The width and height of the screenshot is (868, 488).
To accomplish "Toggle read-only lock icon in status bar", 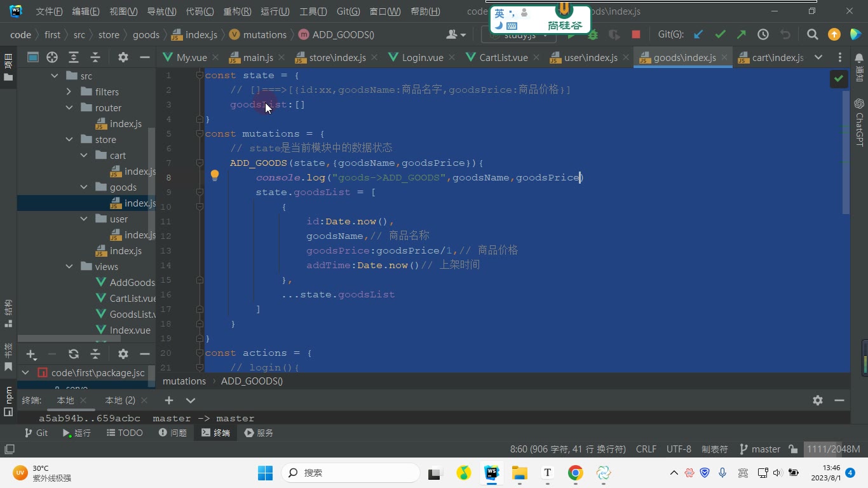I will click(793, 449).
